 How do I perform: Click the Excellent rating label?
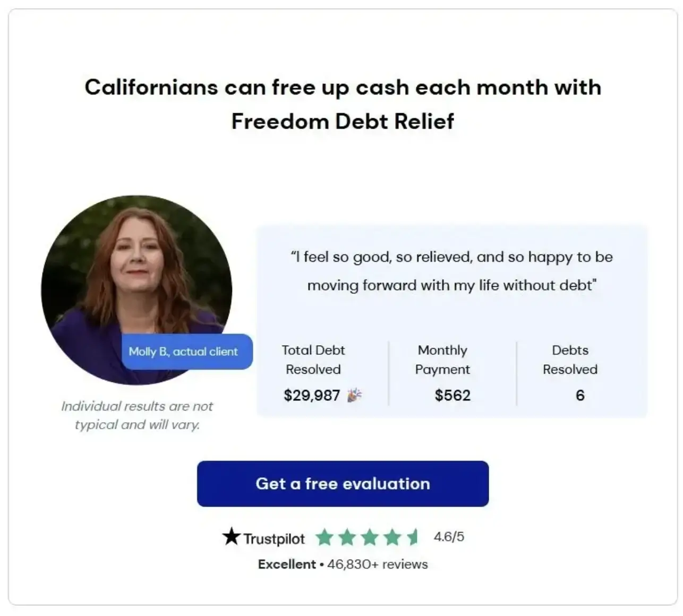click(287, 564)
